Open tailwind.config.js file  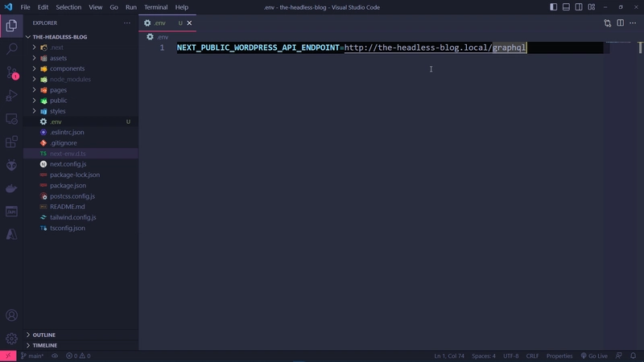click(80, 217)
